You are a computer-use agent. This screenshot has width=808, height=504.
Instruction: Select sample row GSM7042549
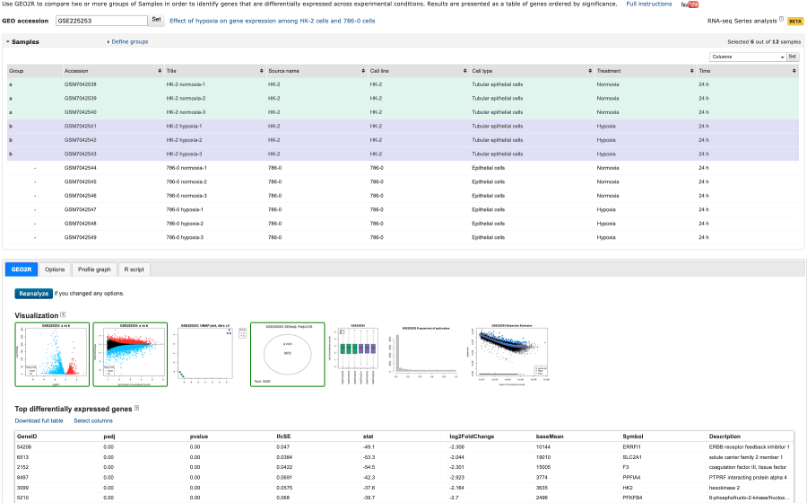[403, 238]
